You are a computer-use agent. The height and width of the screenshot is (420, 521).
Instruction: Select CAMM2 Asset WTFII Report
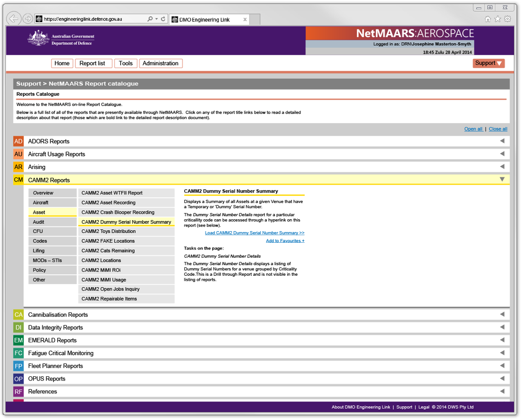(126, 193)
